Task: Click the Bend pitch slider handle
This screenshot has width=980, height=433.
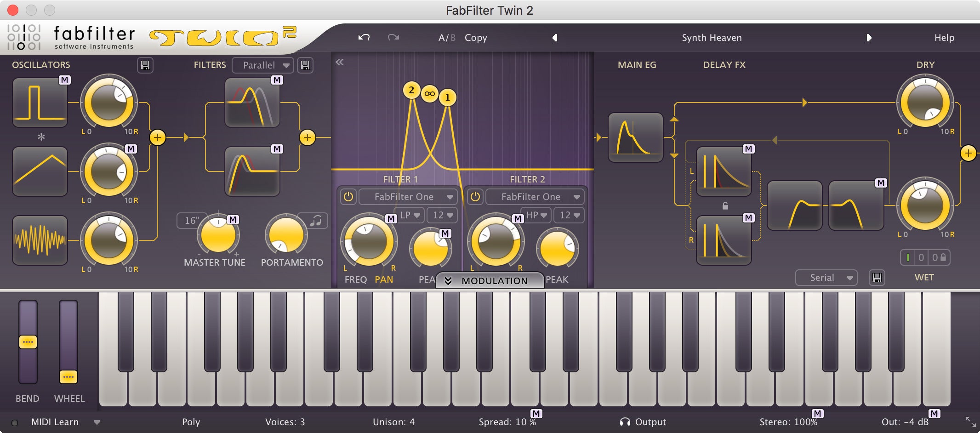Action: 28,342
